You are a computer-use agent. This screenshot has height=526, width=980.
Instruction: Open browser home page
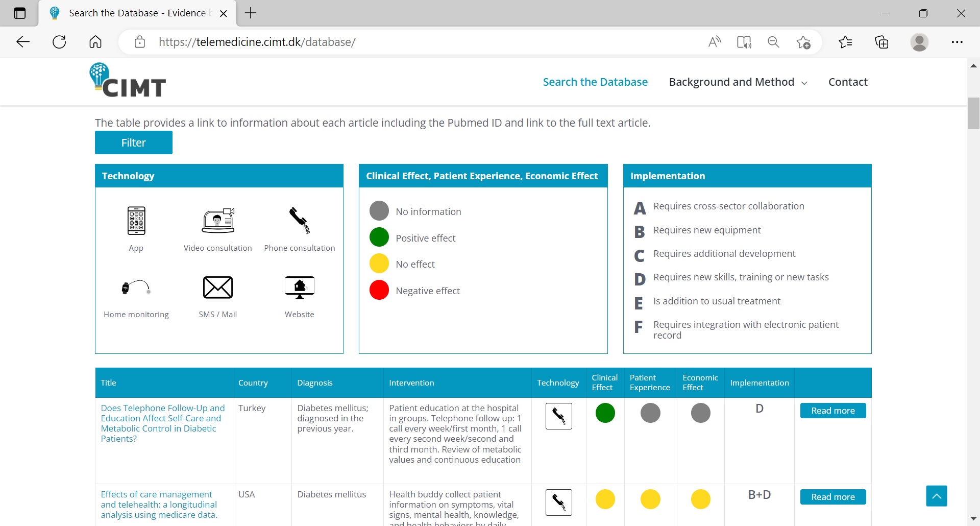[95, 42]
